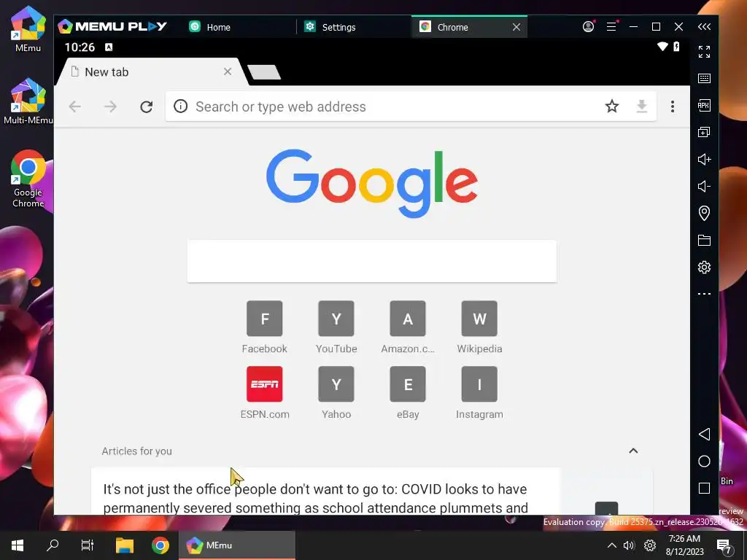The height and width of the screenshot is (560, 747).
Task: Open the Multi-MEmu desktop shortcut
Action: [28, 101]
